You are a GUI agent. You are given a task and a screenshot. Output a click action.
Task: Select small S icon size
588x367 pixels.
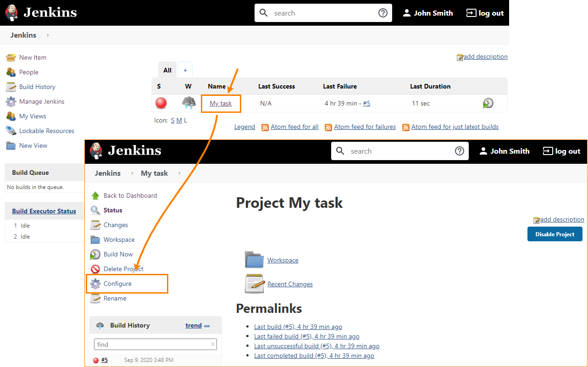pyautogui.click(x=173, y=120)
